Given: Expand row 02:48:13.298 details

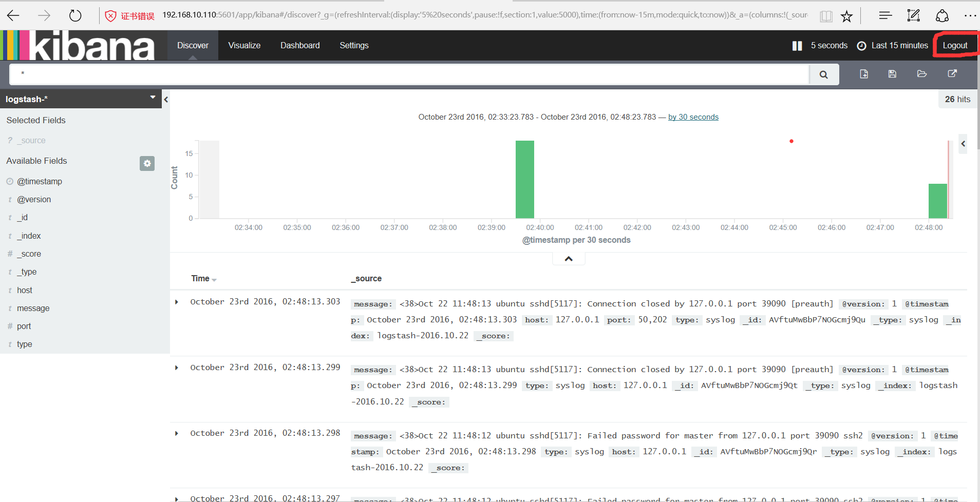Looking at the screenshot, I should (x=177, y=433).
